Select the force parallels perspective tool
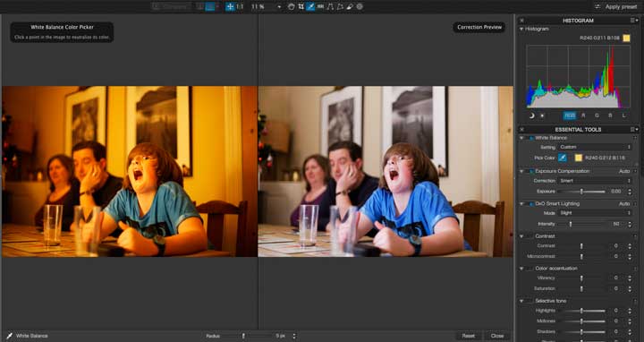 330,6
